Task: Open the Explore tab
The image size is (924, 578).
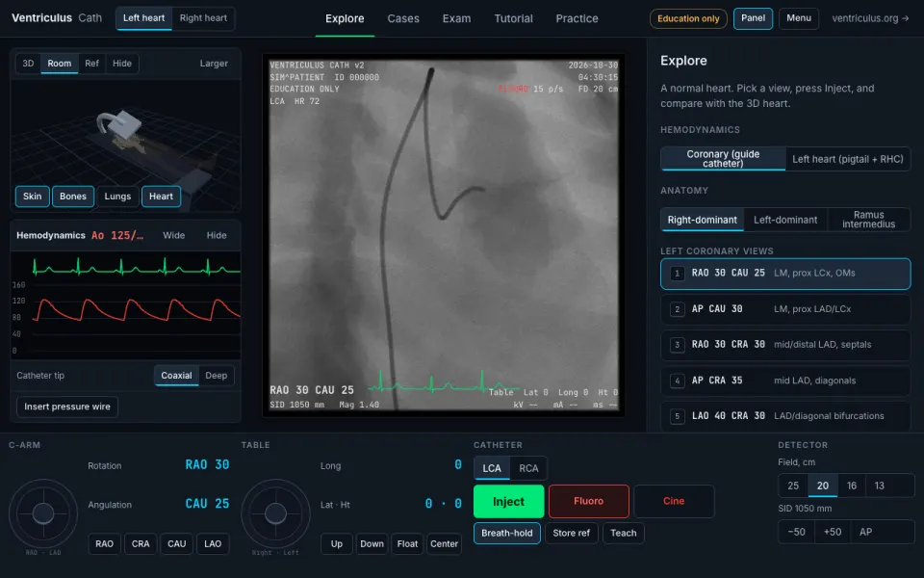Action: (x=345, y=19)
